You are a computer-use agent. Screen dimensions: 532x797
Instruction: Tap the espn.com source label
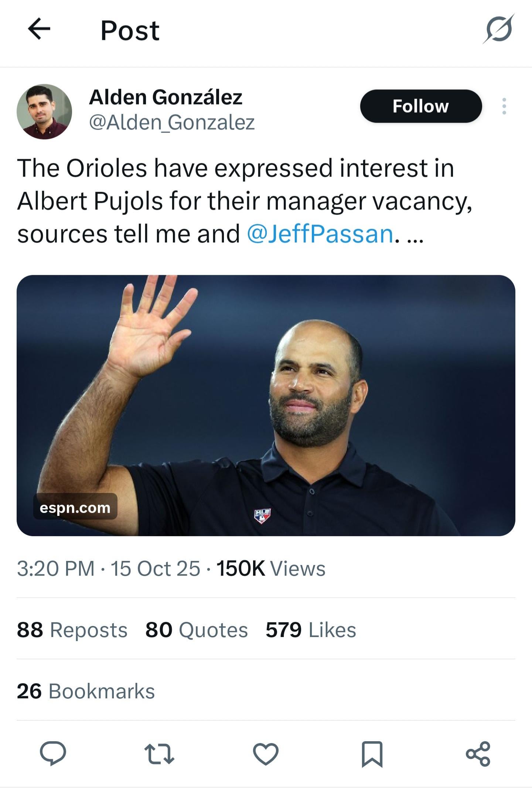(75, 508)
